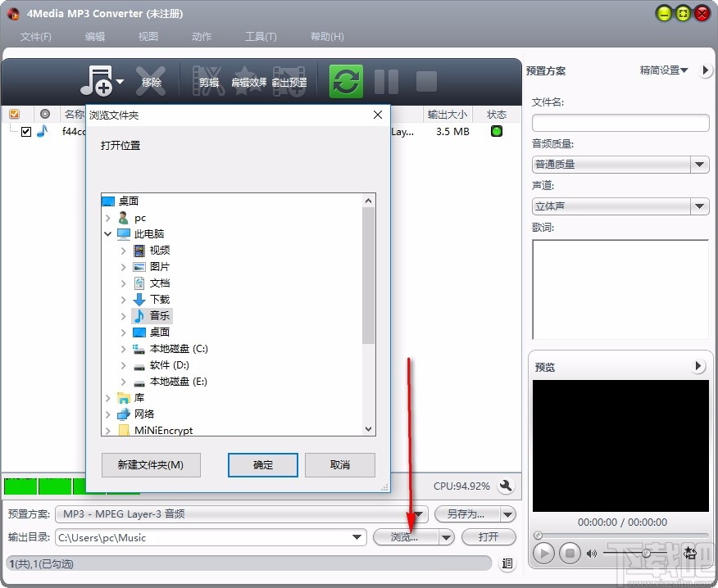Open the 剪辑 clip tool icon
Viewport: 718px width, 588px height.
[x=210, y=81]
